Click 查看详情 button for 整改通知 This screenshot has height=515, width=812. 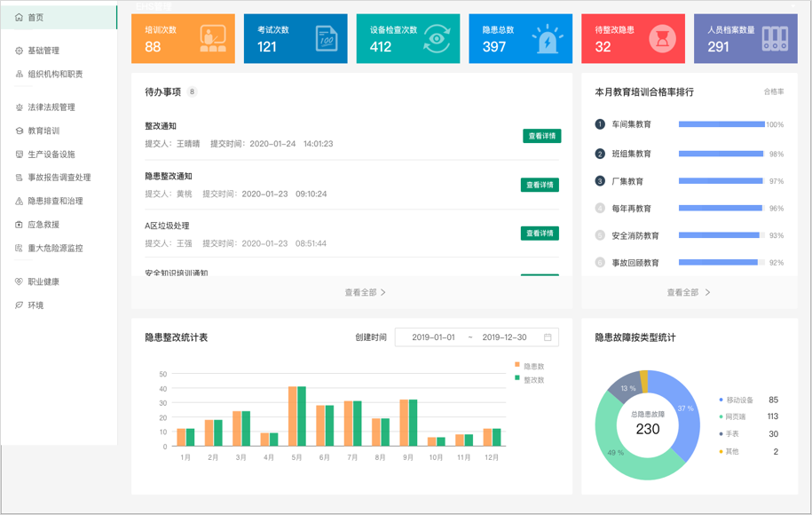541,136
